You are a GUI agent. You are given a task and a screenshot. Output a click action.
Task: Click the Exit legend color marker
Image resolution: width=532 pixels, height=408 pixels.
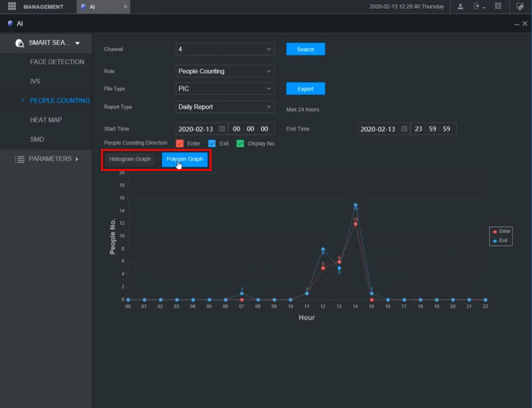[495, 241]
